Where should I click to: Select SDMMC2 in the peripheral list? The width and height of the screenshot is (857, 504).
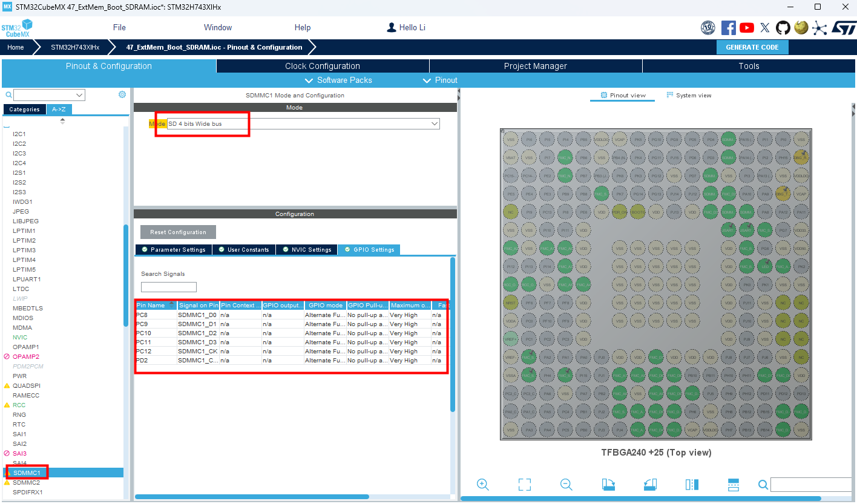point(26,482)
